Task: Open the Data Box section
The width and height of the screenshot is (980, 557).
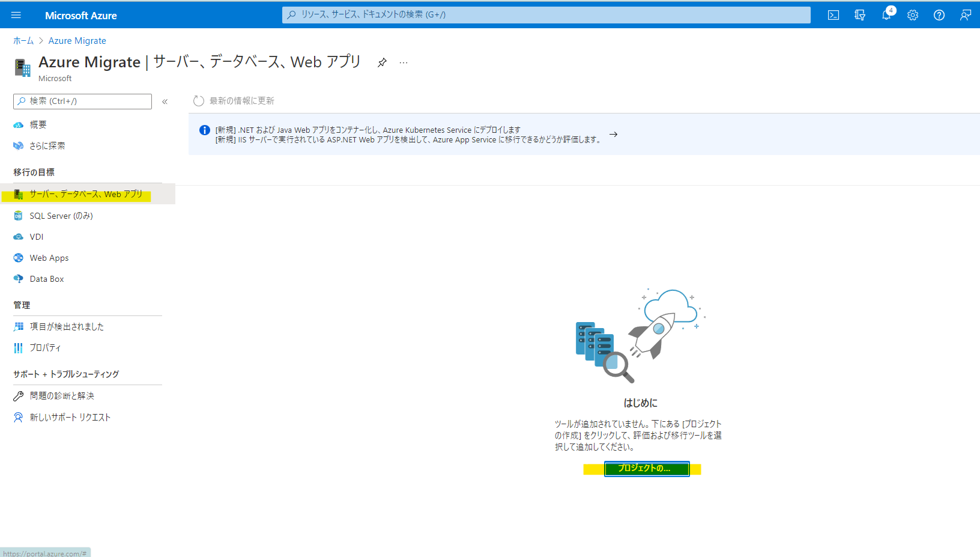Action: tap(46, 278)
